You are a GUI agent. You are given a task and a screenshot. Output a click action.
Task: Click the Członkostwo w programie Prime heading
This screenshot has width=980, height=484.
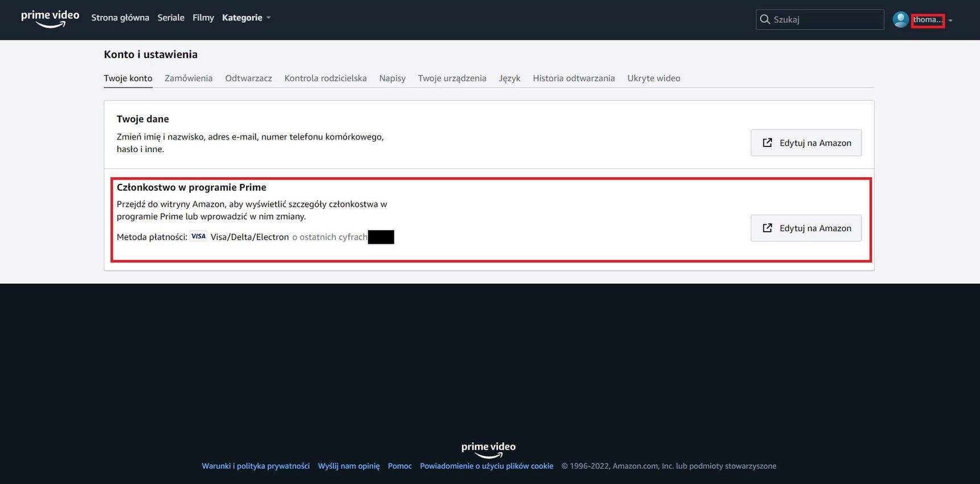pyautogui.click(x=191, y=187)
